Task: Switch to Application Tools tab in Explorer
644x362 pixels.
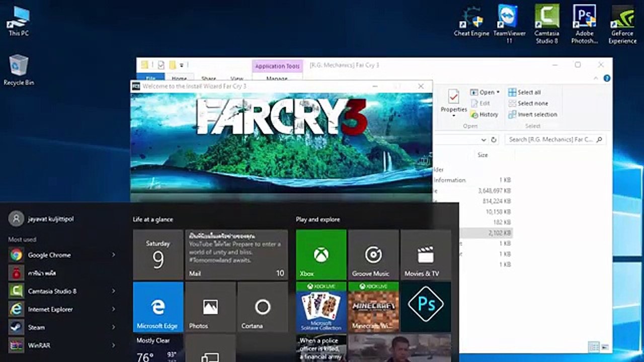Action: tap(277, 66)
